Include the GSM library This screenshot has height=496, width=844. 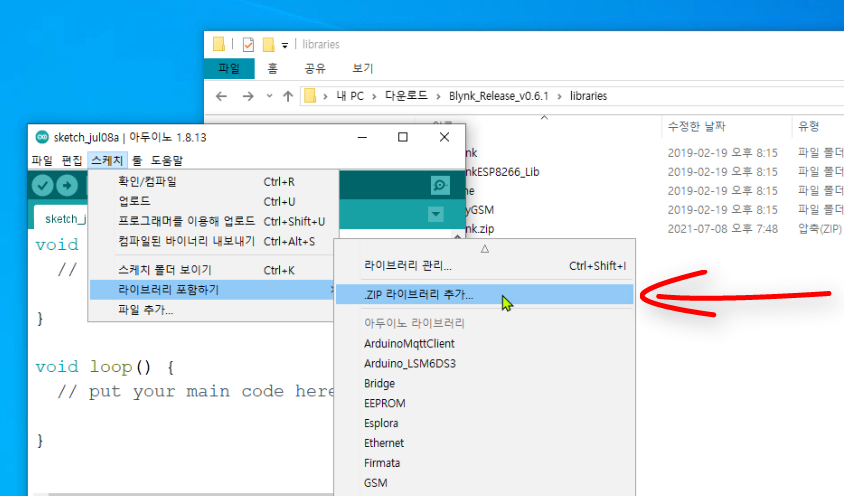(484, 483)
